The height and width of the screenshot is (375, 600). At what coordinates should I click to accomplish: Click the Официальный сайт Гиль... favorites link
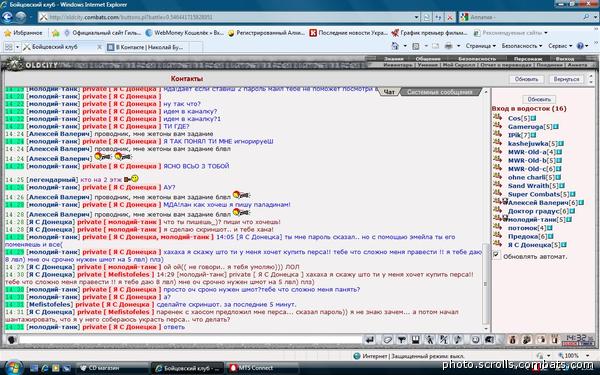103,33
